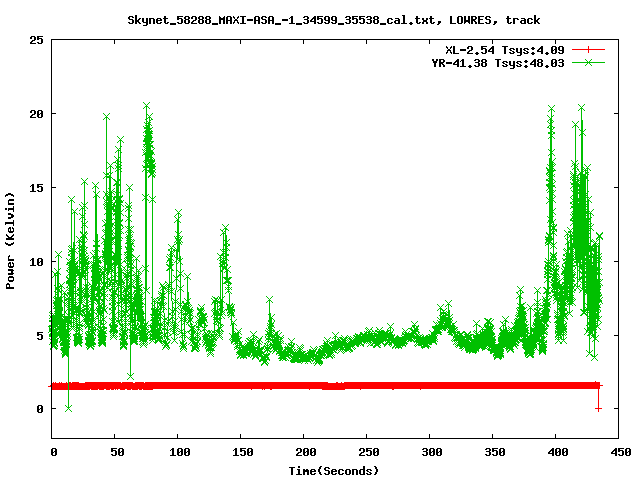Click the x-axis tick label 400

558,452
